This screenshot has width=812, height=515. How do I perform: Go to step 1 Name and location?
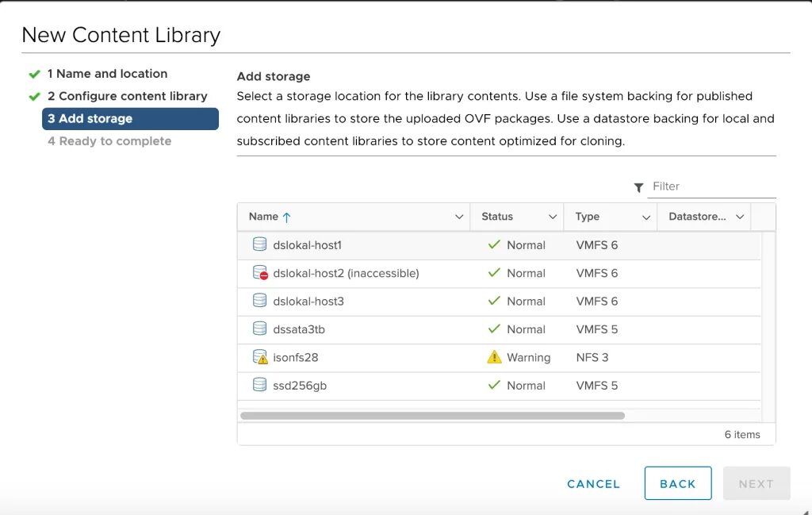pyautogui.click(x=107, y=74)
